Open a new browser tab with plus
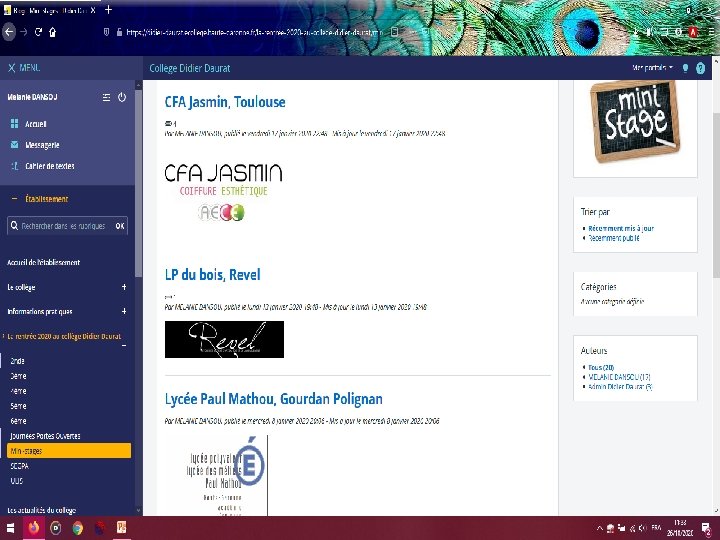Image resolution: width=720 pixels, height=540 pixels. [x=108, y=10]
